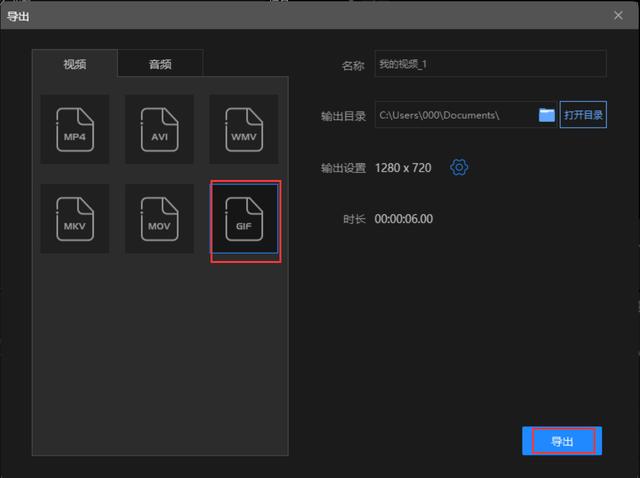Switch to the 视频 tab
The width and height of the screenshot is (640, 478).
click(75, 64)
